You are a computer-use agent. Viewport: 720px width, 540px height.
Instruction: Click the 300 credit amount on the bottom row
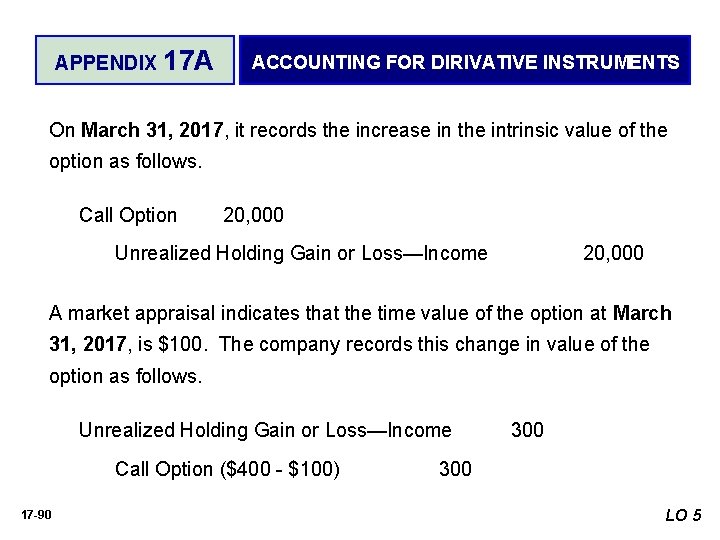coord(455,469)
